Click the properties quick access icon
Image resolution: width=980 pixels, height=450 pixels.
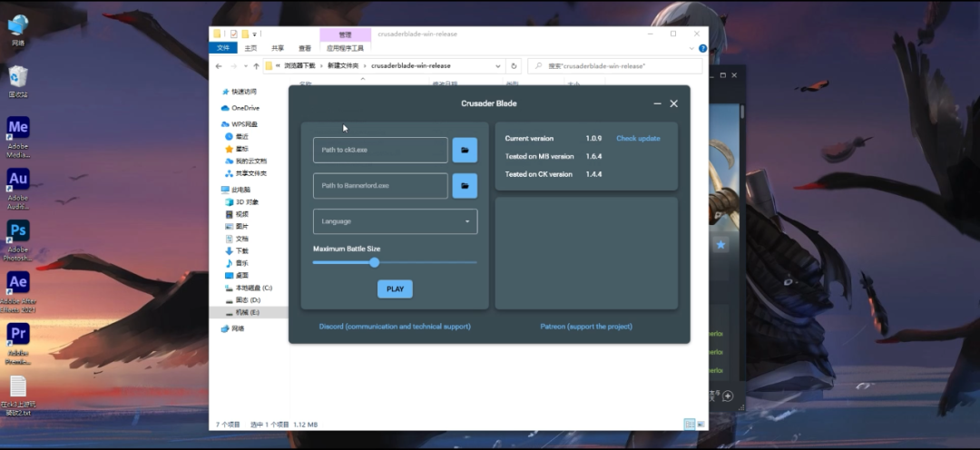pyautogui.click(x=234, y=34)
